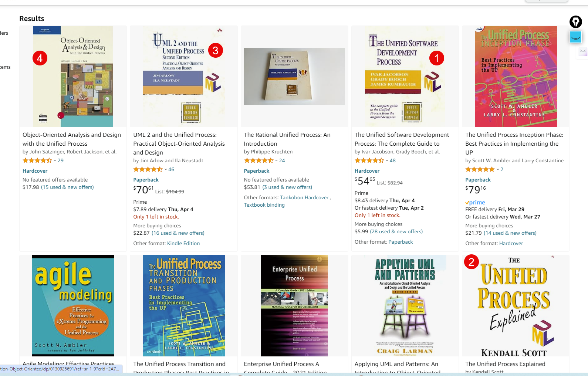This screenshot has width=588, height=376.
Task: Expand rating chevron beside the 29 reviews count
Action: 55,160
